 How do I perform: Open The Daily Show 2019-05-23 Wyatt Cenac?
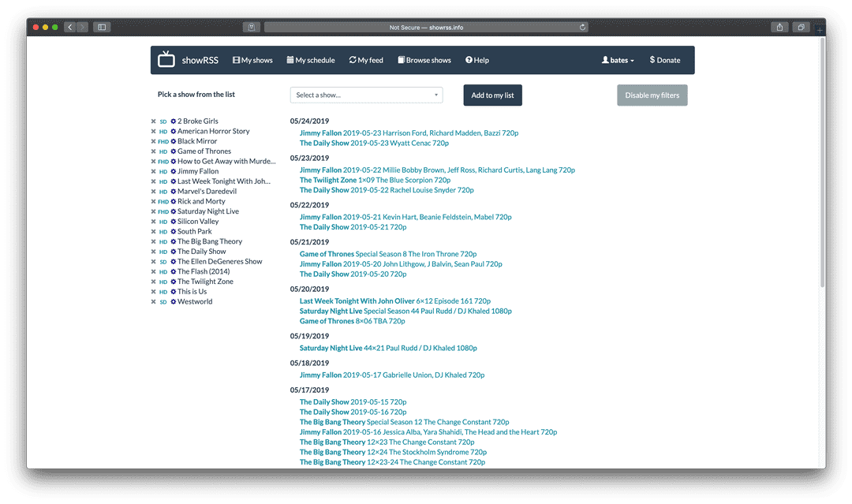[374, 144]
